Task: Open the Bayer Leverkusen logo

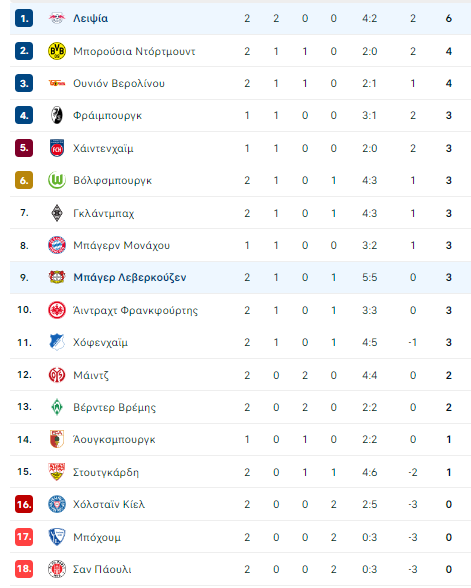Action: click(x=57, y=277)
